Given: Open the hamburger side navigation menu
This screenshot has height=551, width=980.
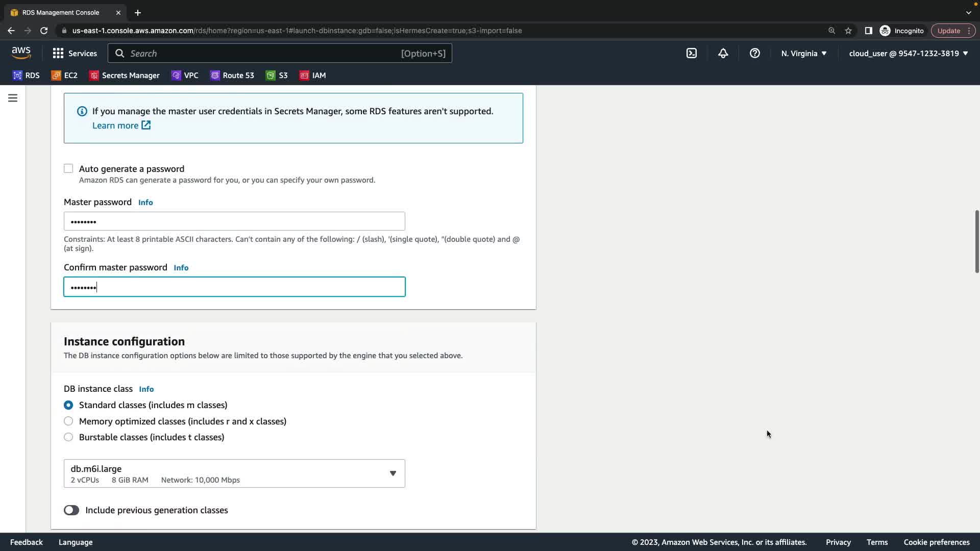Looking at the screenshot, I should [x=13, y=98].
